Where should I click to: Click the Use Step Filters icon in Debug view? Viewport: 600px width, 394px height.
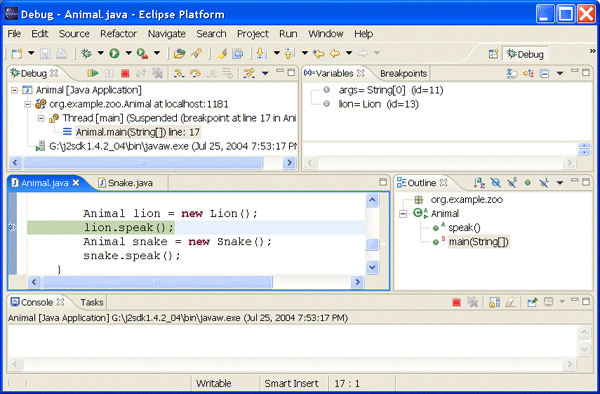(x=249, y=73)
